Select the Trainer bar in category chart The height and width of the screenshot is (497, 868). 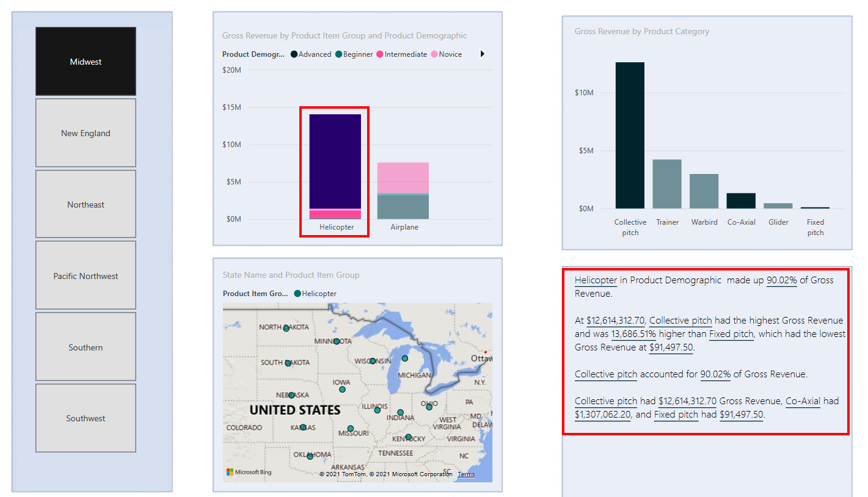tap(667, 184)
